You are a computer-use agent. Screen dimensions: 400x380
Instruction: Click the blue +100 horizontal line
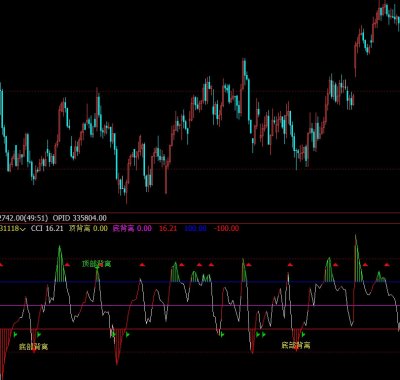(x=200, y=282)
